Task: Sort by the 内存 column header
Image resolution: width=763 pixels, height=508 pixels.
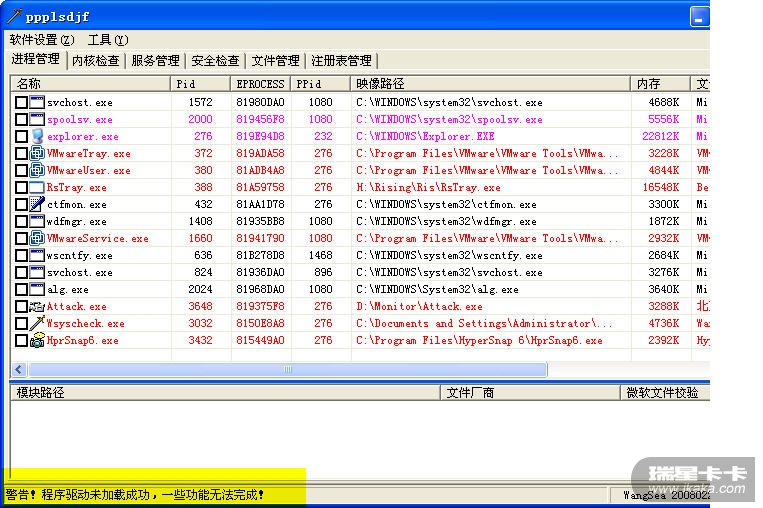Action: [660, 84]
